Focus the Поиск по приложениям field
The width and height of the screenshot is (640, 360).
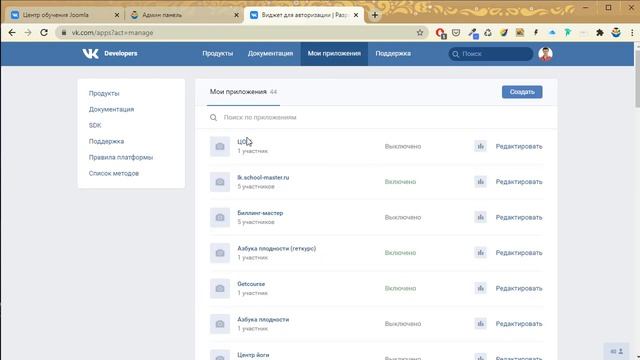376,118
